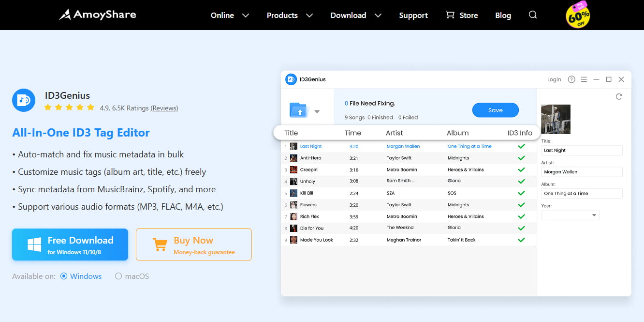The width and height of the screenshot is (644, 322).
Task: Open the Year dropdown
Action: [570, 215]
